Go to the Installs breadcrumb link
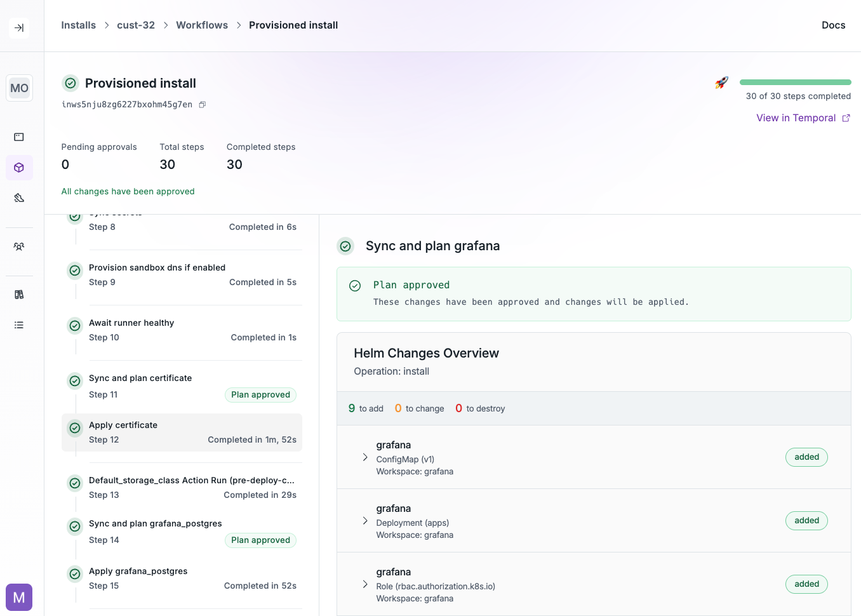Image resolution: width=861 pixels, height=616 pixels. [x=78, y=25]
